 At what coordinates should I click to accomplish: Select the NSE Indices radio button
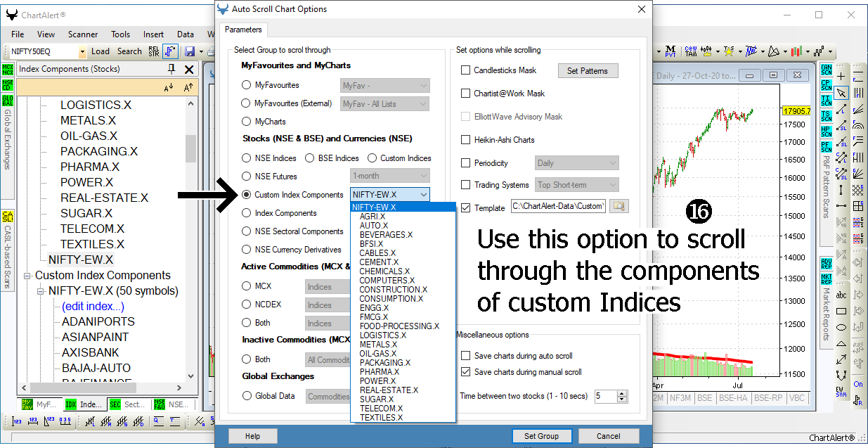pyautogui.click(x=246, y=158)
